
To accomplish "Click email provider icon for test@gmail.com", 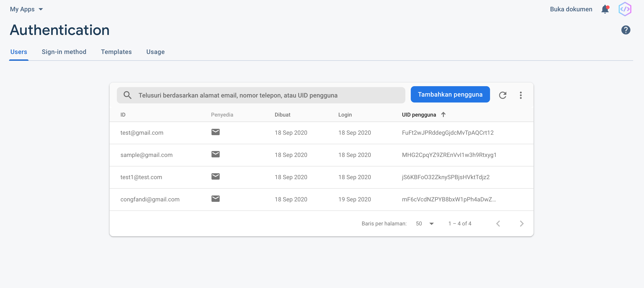I will [x=215, y=132].
